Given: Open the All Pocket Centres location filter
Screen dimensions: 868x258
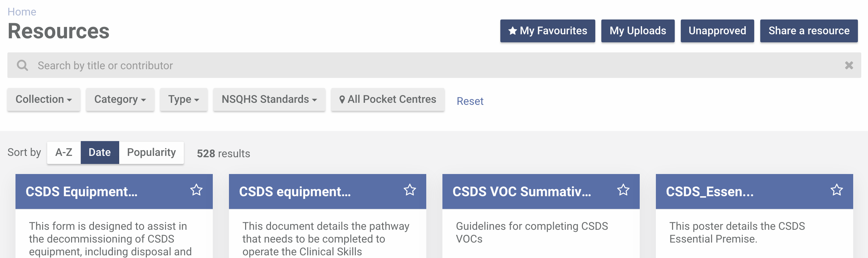Looking at the screenshot, I should click(388, 99).
